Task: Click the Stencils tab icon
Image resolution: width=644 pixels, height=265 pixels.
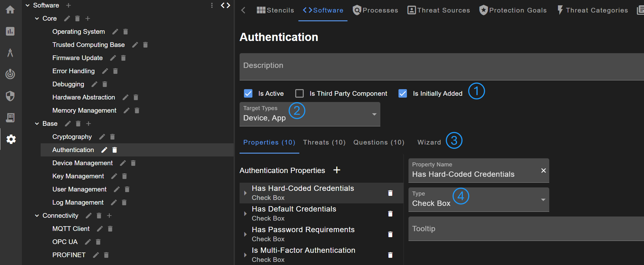Action: click(x=262, y=9)
